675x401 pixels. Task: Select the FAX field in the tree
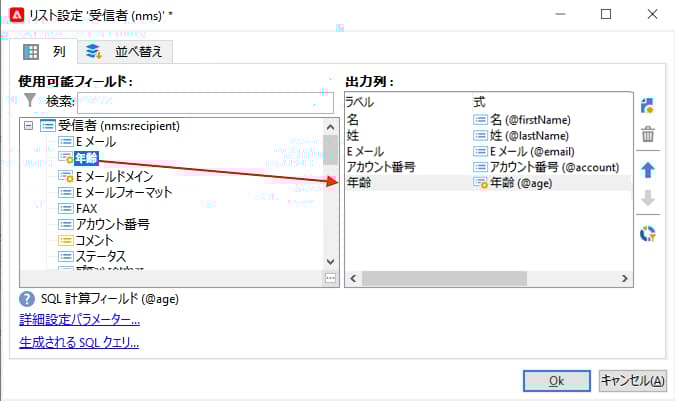click(x=87, y=209)
